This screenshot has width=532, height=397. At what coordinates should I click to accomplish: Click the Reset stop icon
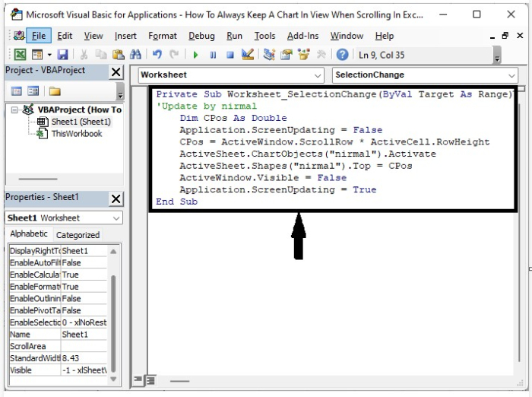[x=230, y=55]
